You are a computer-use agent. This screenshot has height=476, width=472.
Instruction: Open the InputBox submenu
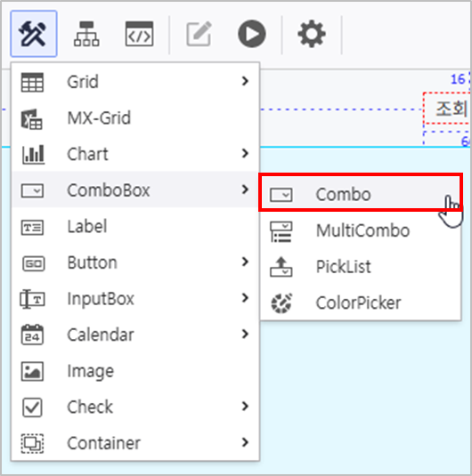[135, 298]
